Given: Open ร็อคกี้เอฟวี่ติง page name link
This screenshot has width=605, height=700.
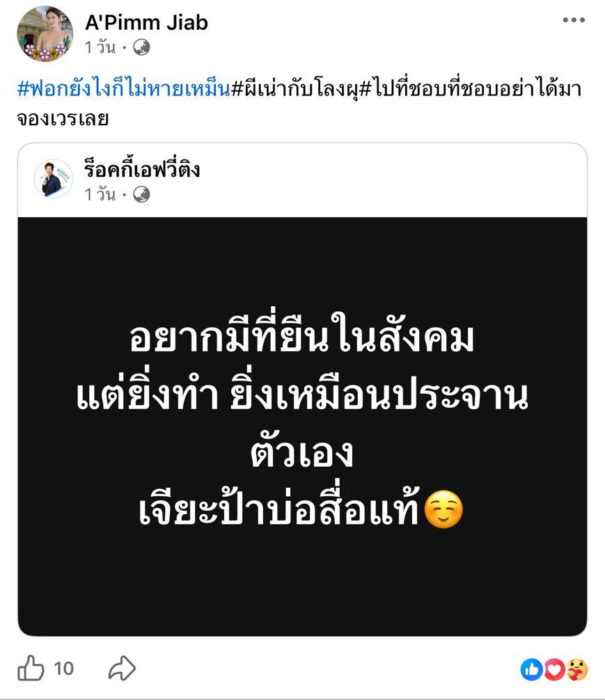Looking at the screenshot, I should point(142,169).
